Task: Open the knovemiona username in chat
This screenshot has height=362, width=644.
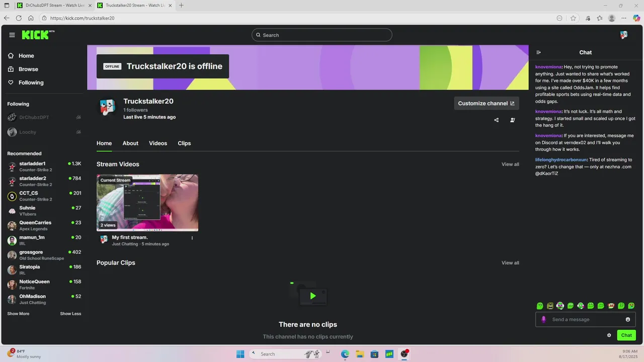Action: tap(548, 67)
